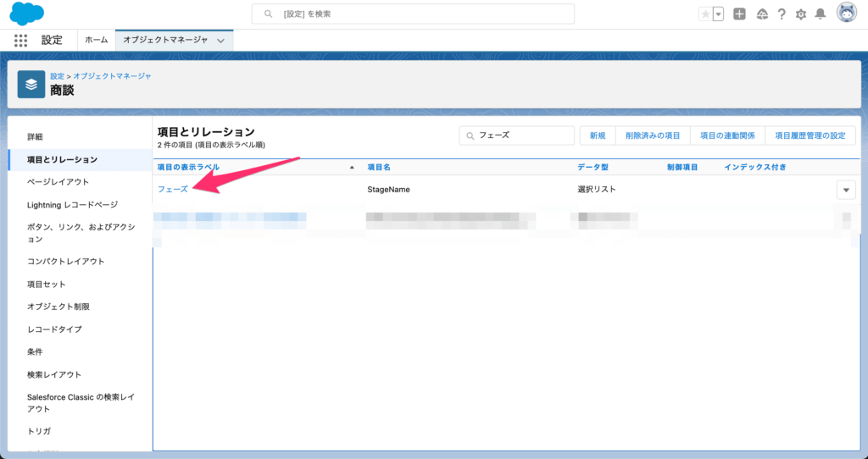Click the global create plus icon
The width and height of the screenshot is (868, 459).
tap(739, 14)
